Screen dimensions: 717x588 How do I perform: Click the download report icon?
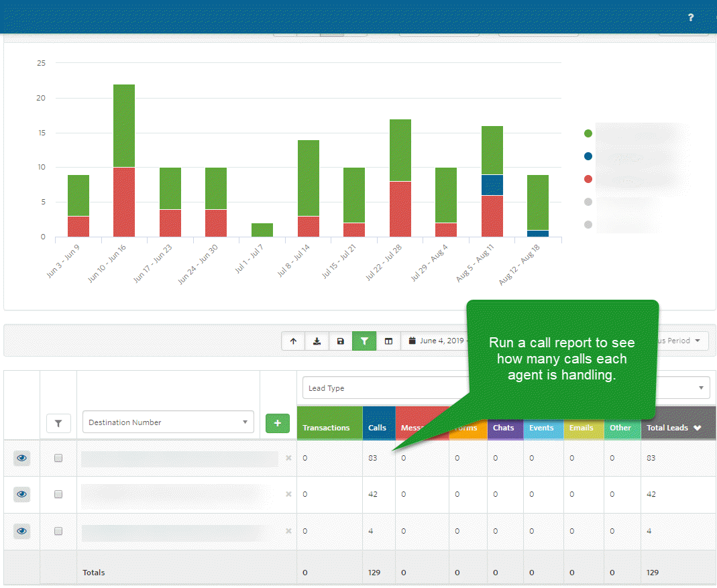coord(317,341)
